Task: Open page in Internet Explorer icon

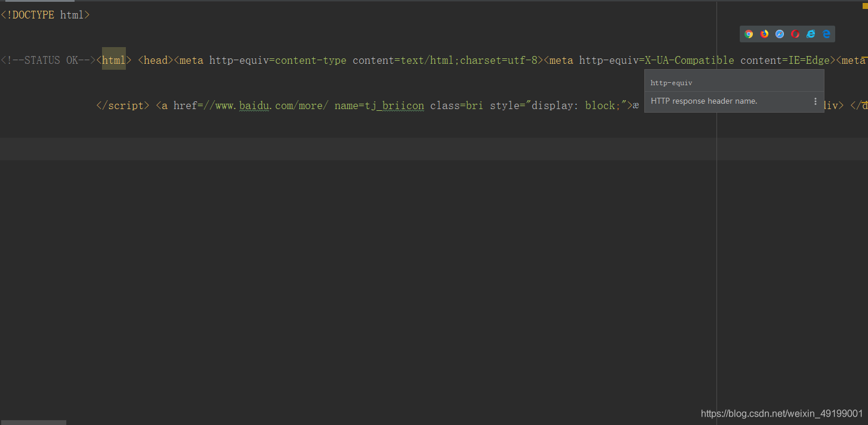Action: click(x=811, y=34)
